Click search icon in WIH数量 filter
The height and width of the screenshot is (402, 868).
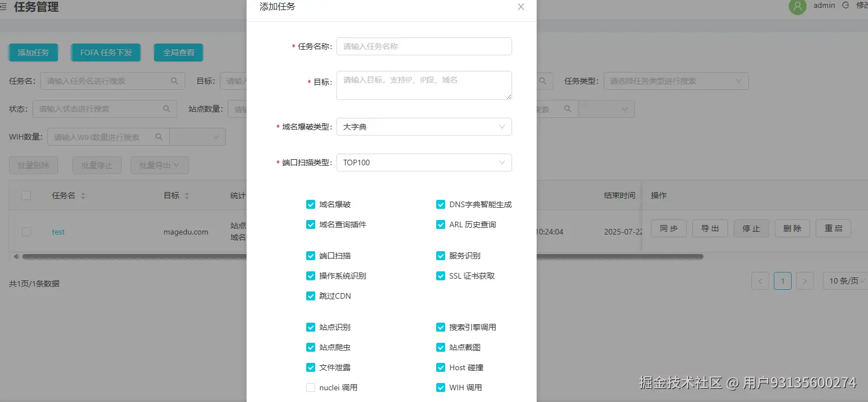(x=159, y=137)
